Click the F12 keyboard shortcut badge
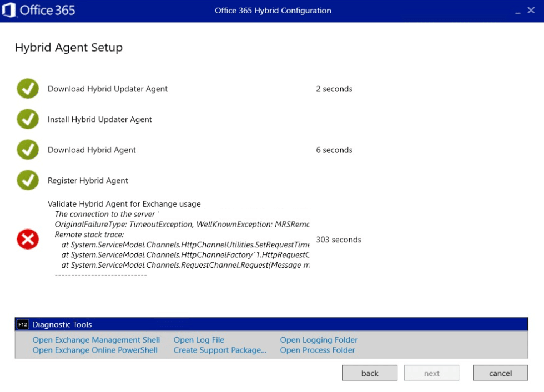The image size is (544, 392). 22,324
